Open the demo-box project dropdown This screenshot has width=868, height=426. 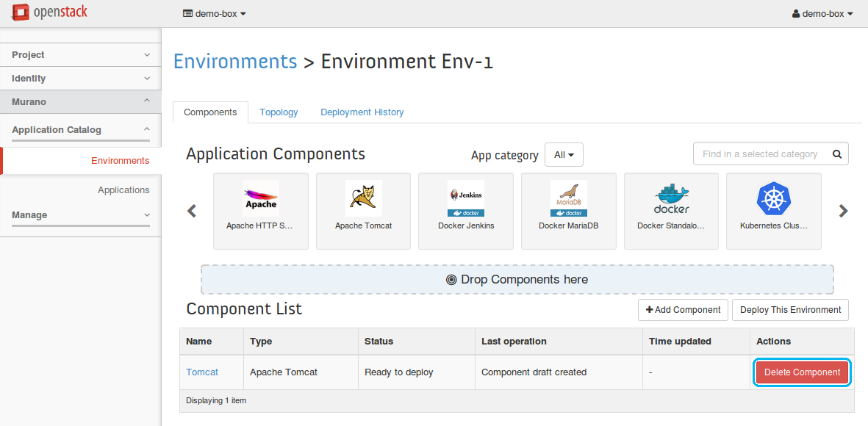click(x=214, y=13)
